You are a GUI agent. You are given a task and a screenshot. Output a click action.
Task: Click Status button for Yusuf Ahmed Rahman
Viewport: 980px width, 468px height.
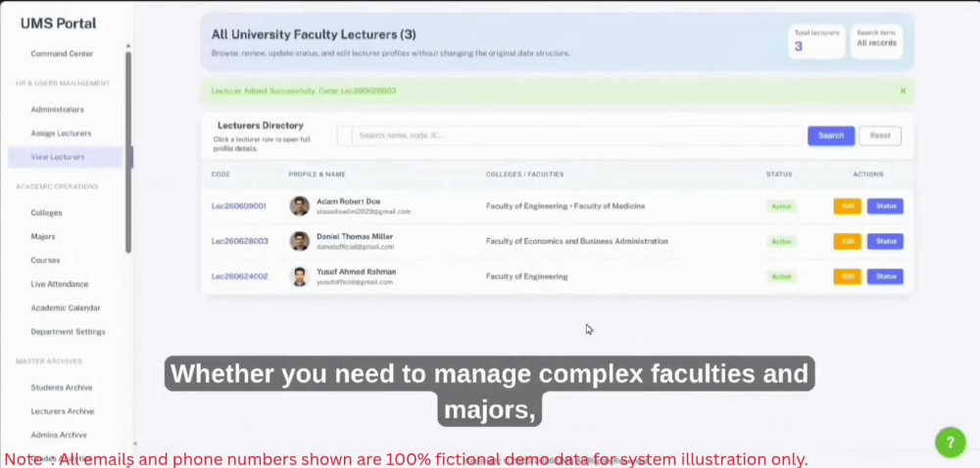coord(885,276)
